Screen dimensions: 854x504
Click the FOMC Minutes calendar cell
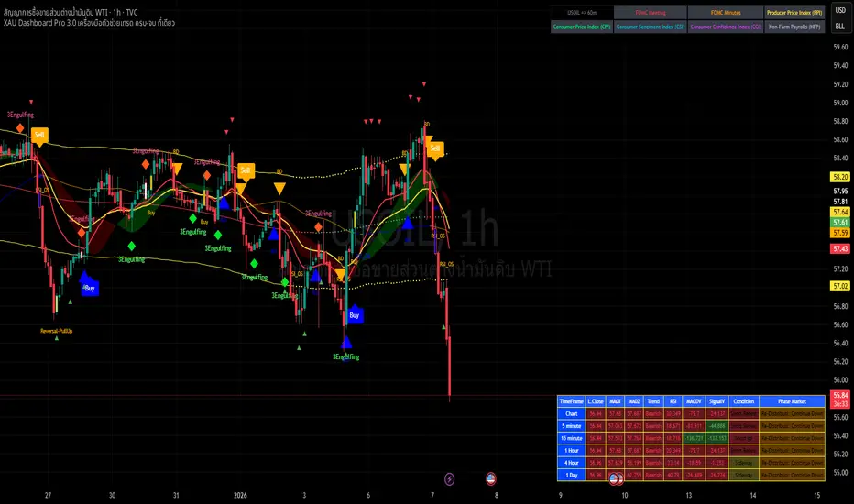[726, 13]
